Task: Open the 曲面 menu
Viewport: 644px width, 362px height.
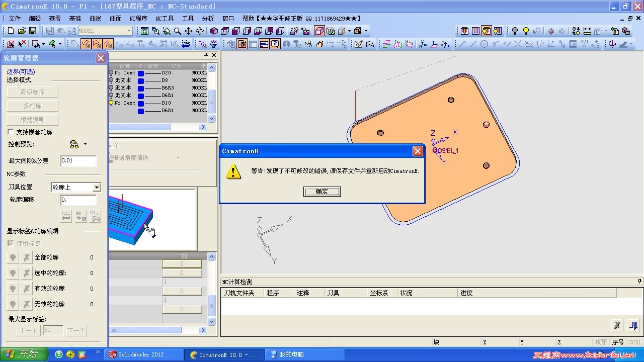Action: 116,19
